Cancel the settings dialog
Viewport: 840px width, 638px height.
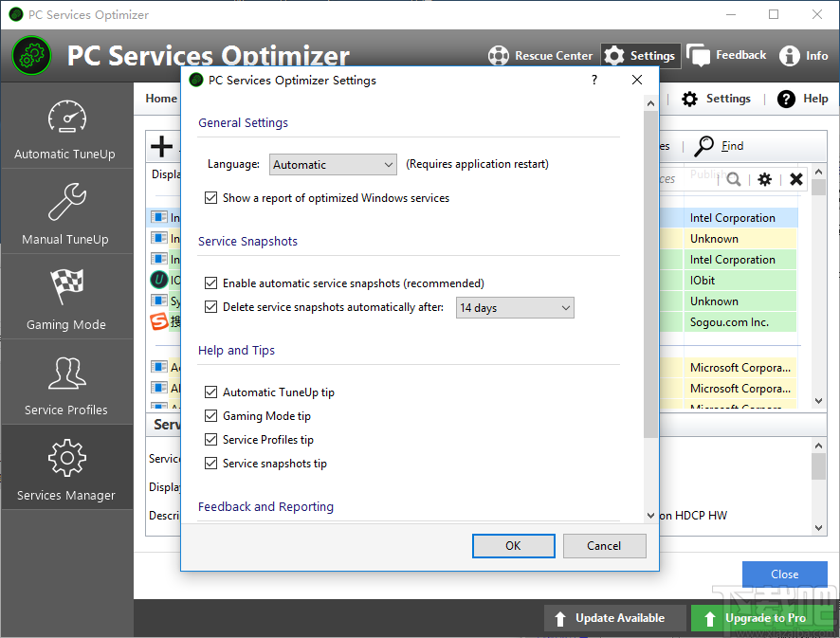click(x=605, y=546)
